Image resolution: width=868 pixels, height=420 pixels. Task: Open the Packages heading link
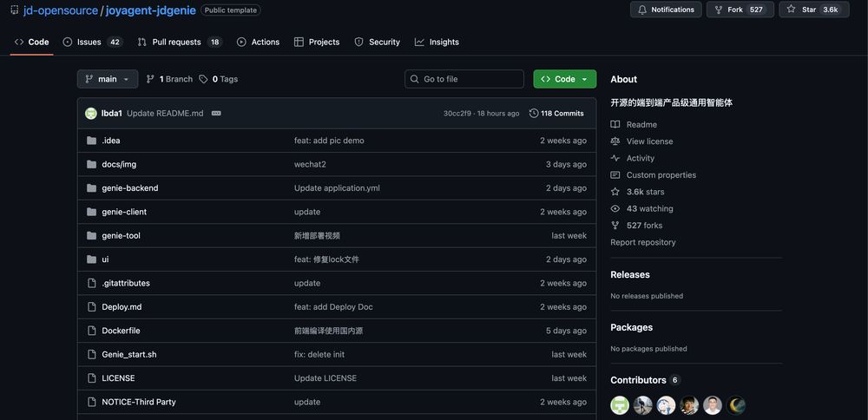(x=632, y=328)
